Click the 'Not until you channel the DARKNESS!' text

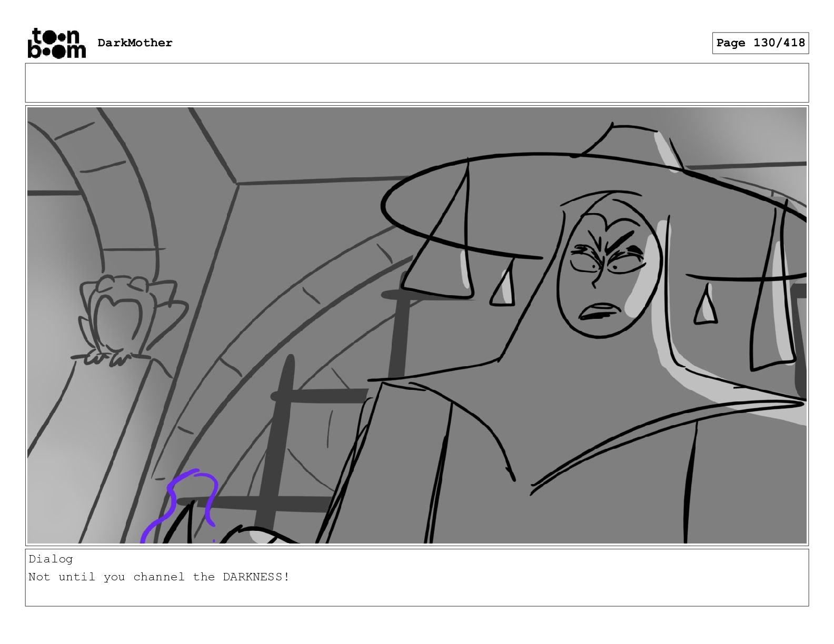click(159, 577)
